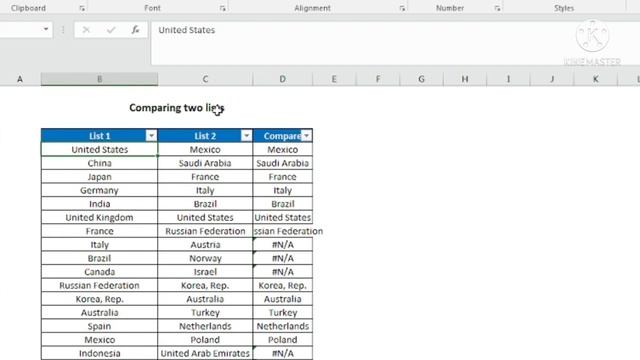Viewport: 640px width, 360px height.
Task: Select Israel in List 2
Action: click(x=205, y=271)
